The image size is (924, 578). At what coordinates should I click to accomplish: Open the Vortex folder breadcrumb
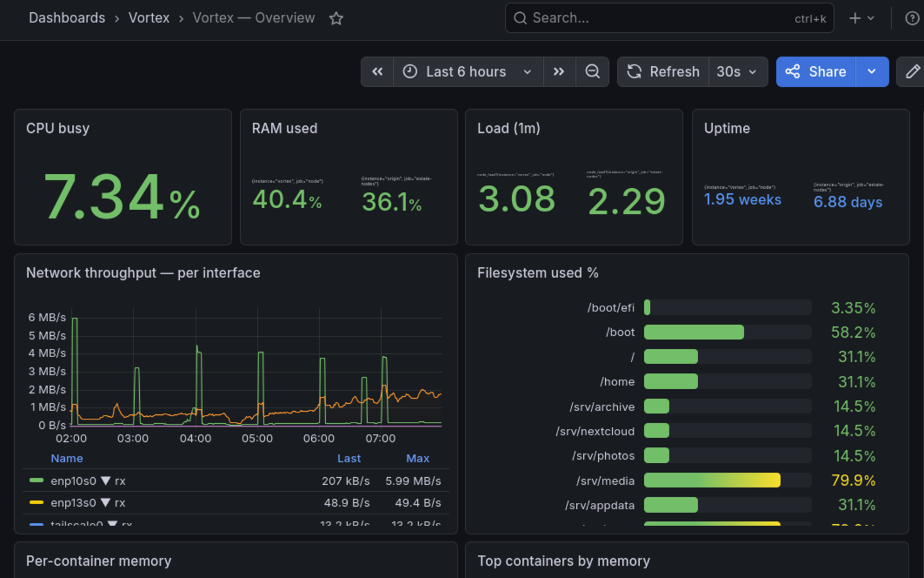coord(149,18)
